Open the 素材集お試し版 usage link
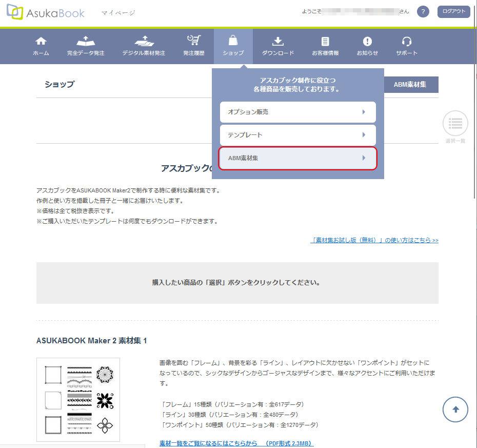477x448 pixels. click(x=374, y=240)
